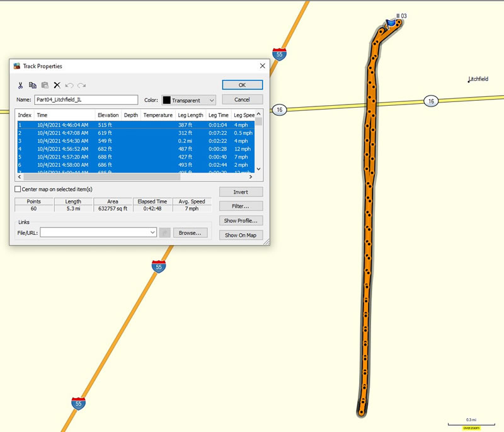Click the open link icon beside File/URL

click(164, 233)
